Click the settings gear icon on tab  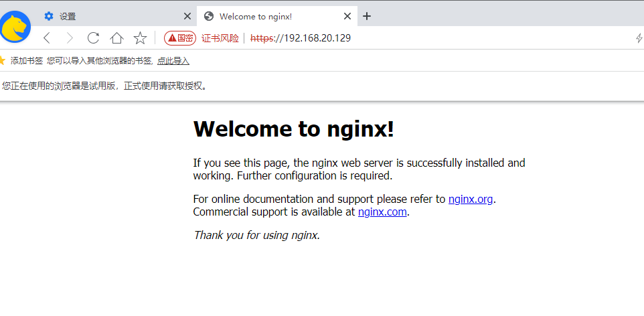(x=49, y=17)
